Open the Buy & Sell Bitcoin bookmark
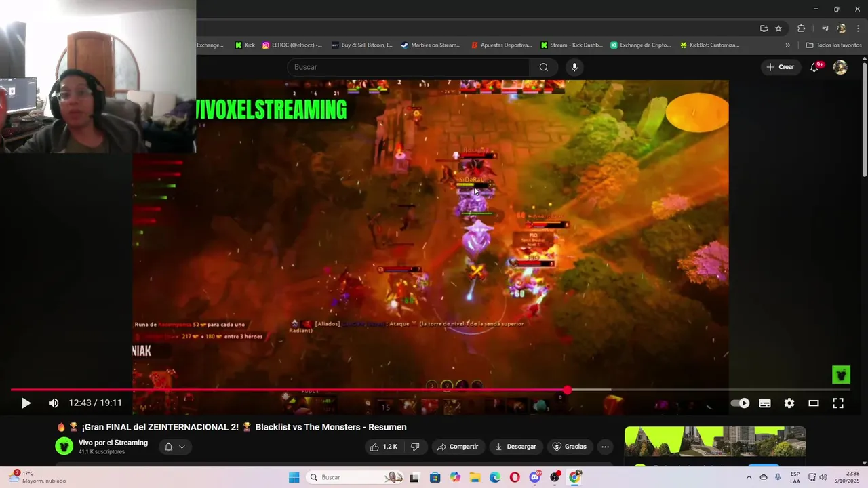This screenshot has width=868, height=488. click(362, 45)
